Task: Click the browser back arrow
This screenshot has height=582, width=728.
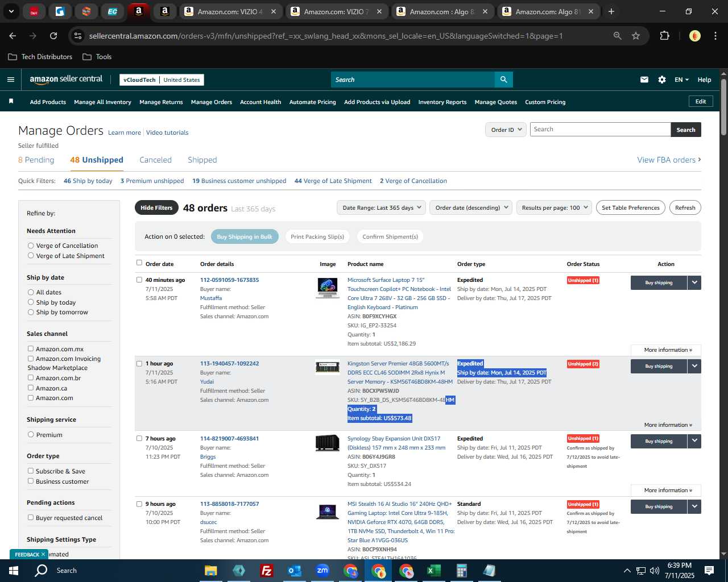Action: coord(13,36)
